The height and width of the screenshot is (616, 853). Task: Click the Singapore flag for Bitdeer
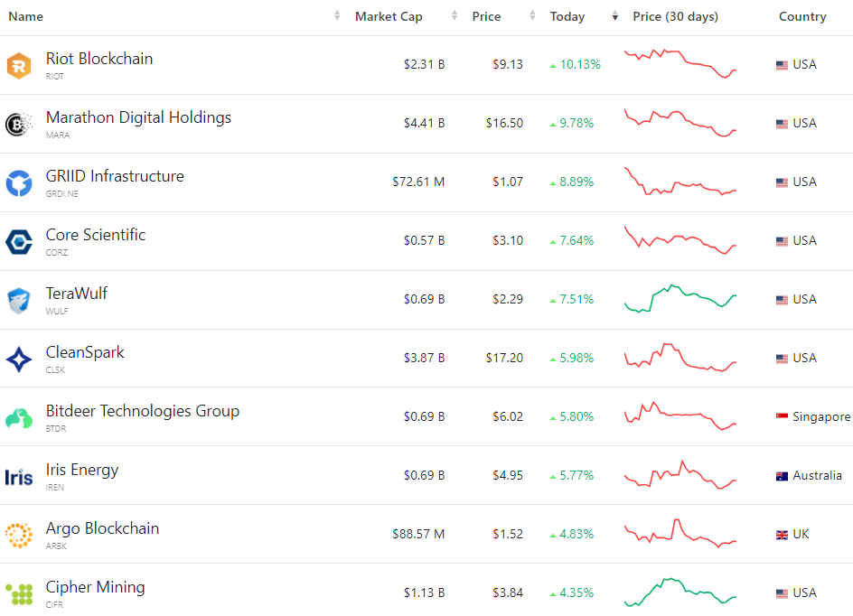(x=783, y=417)
